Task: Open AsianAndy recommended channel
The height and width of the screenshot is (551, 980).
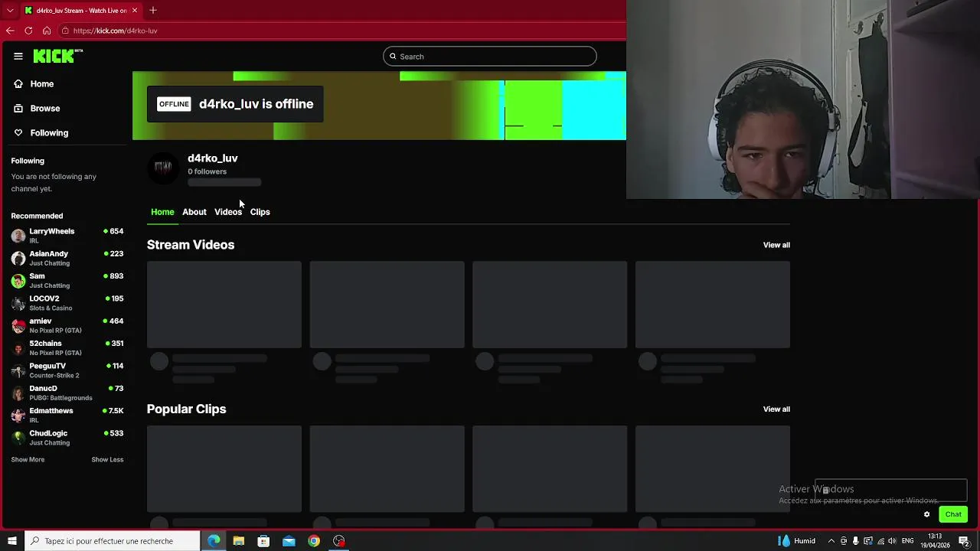Action: [x=67, y=258]
